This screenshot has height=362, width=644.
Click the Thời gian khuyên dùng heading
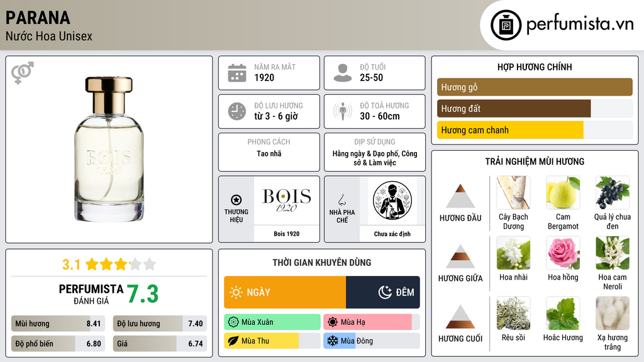coord(321,263)
